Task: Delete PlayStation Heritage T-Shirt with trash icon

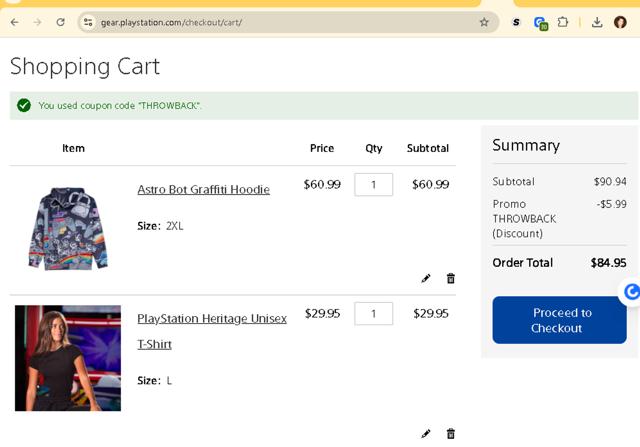Action: point(450,433)
